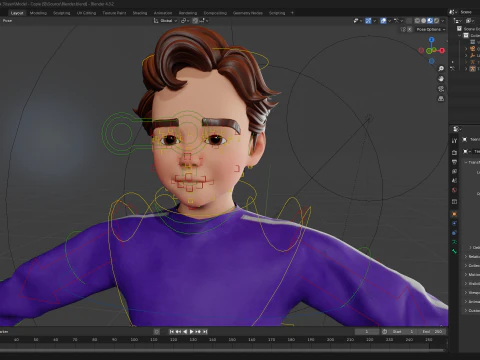Open the Object Data (armature) properties tab
This screenshot has width=480, height=360.
point(454,242)
